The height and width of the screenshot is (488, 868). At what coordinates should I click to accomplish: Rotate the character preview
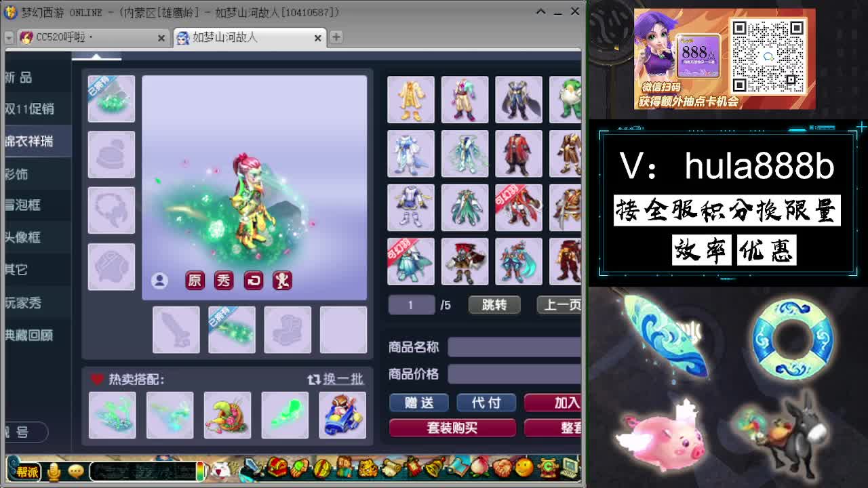pyautogui.click(x=254, y=280)
